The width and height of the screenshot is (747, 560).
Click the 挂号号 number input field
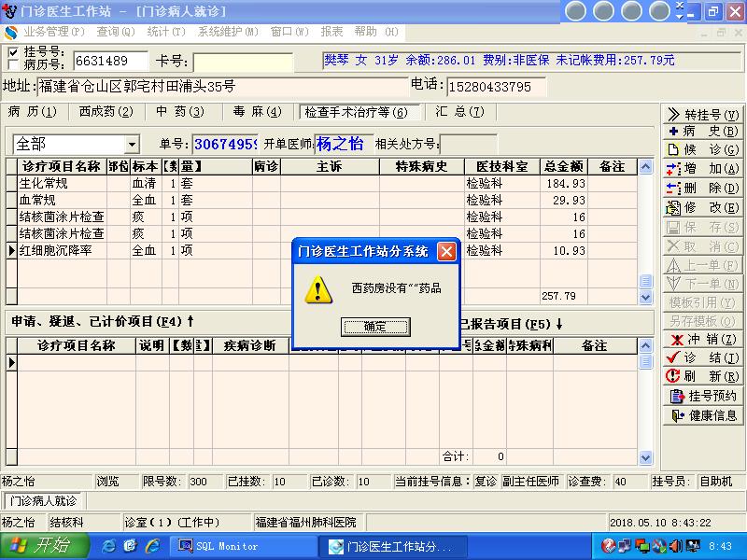[110, 61]
